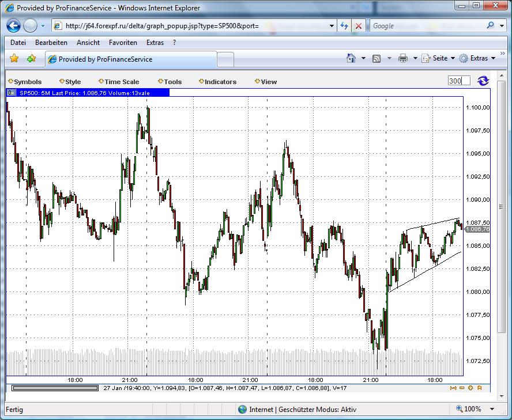This screenshot has width=512, height=420.
Task: Open the Extras menu in menu bar
Action: [x=155, y=43]
